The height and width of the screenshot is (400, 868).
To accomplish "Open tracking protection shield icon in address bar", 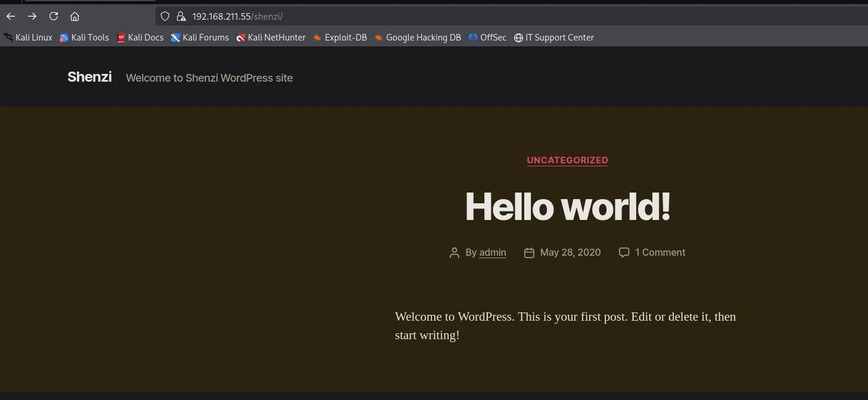I will (x=166, y=16).
